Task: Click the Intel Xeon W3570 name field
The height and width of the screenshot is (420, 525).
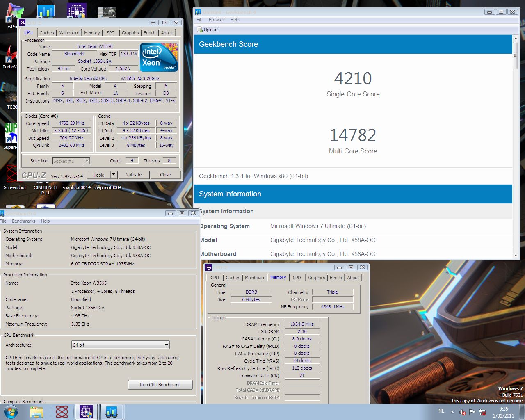Action: click(x=95, y=46)
